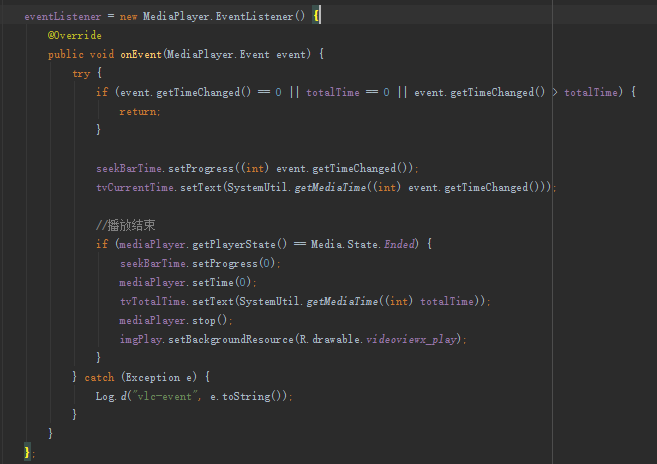Click the //播放结束 comment
Screen dimensions: 657x464
pos(126,226)
